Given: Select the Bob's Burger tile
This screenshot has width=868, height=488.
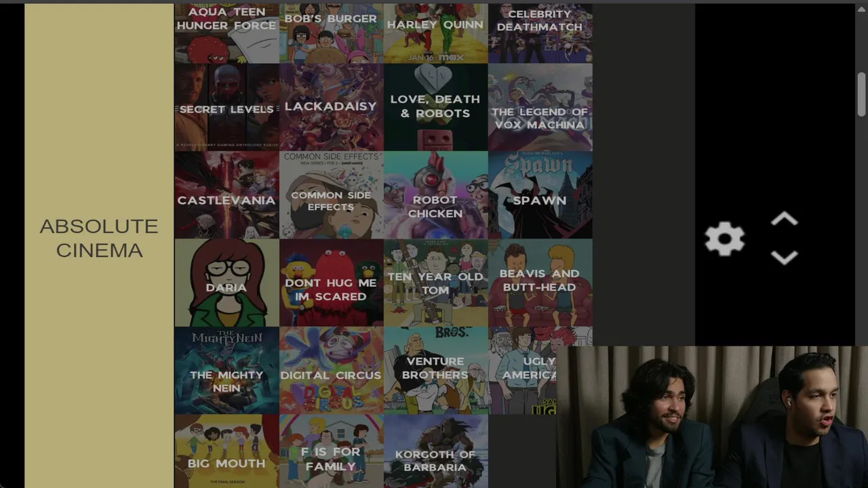Looking at the screenshot, I should (x=331, y=33).
